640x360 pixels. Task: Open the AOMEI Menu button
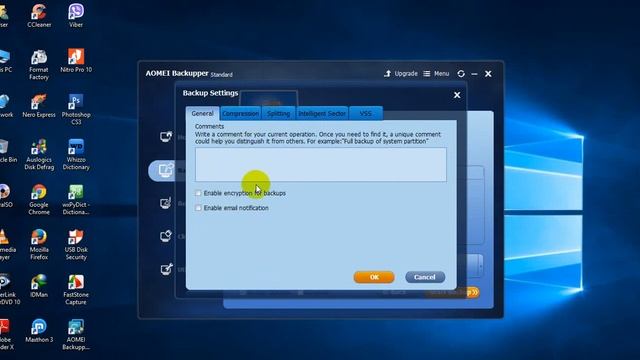pos(436,73)
